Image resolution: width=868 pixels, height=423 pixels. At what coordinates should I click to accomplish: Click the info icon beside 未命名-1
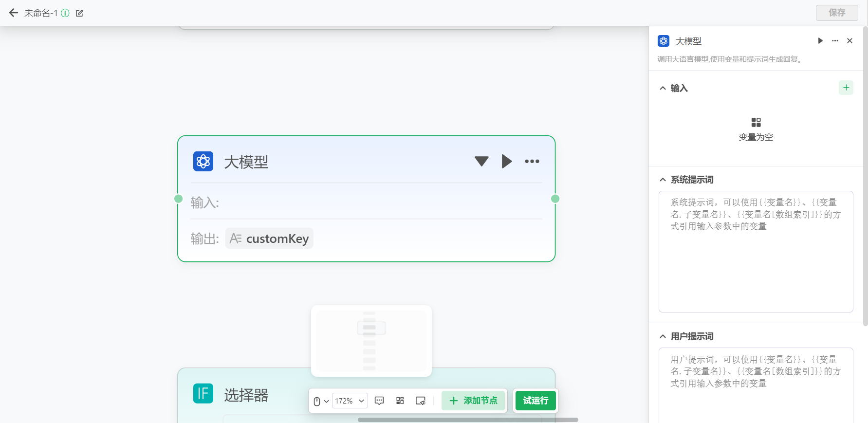pyautogui.click(x=65, y=13)
